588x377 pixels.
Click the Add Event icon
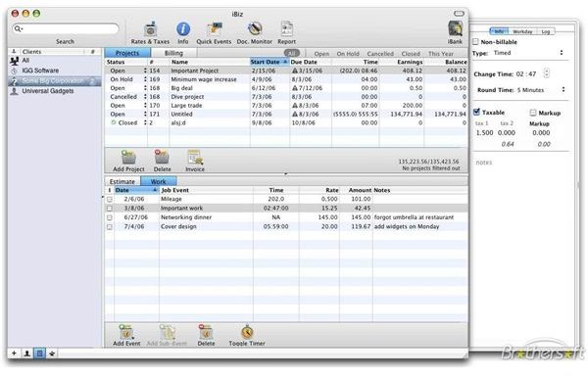coord(126,332)
